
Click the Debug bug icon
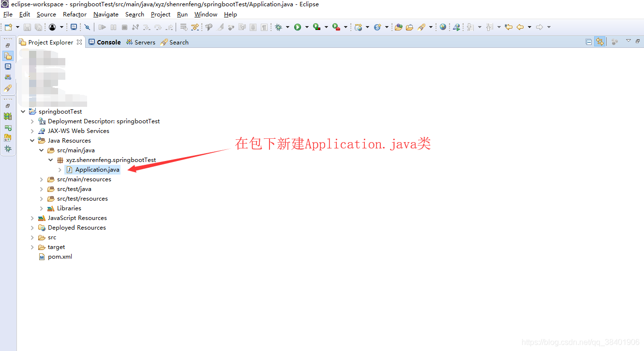pos(278,27)
